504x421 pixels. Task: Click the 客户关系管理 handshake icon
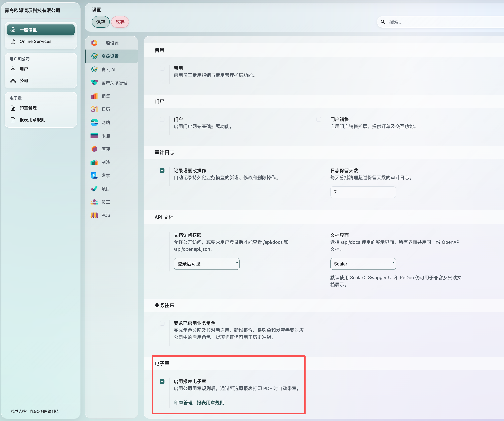[94, 83]
